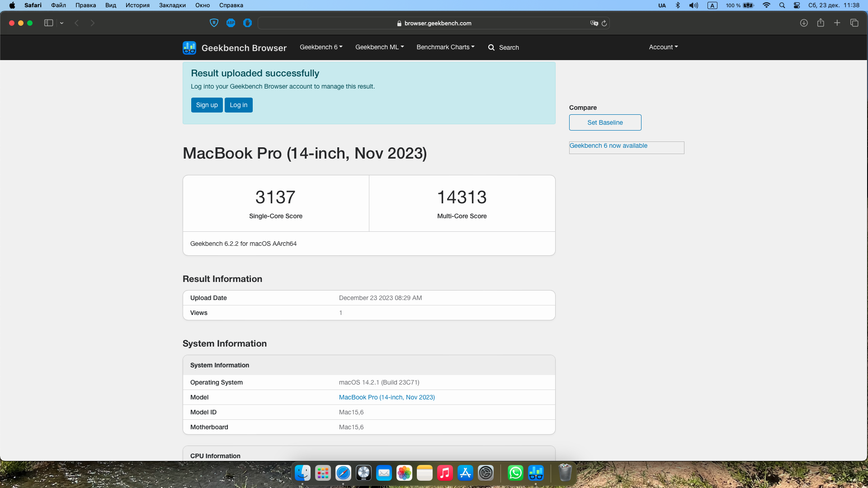Open the Account dropdown menu

[x=663, y=47]
